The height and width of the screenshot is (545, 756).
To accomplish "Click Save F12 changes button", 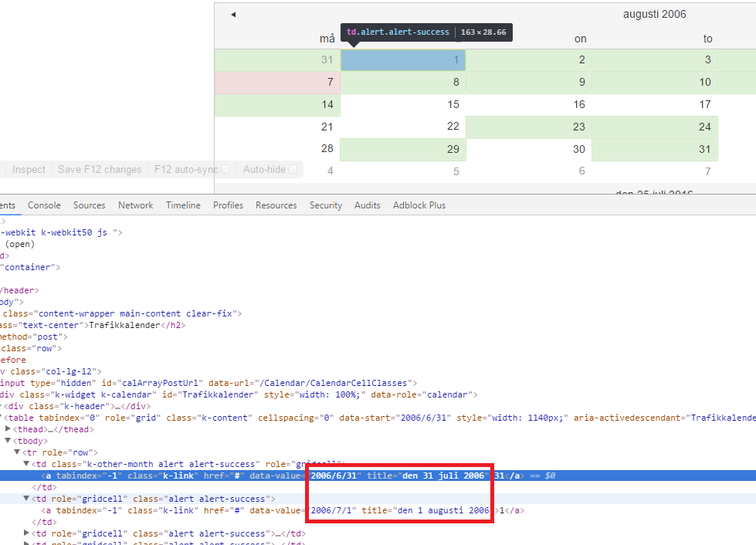I will pos(100,170).
